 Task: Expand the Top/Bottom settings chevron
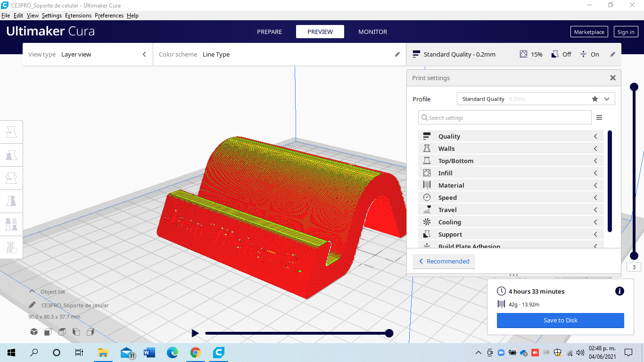coord(595,161)
